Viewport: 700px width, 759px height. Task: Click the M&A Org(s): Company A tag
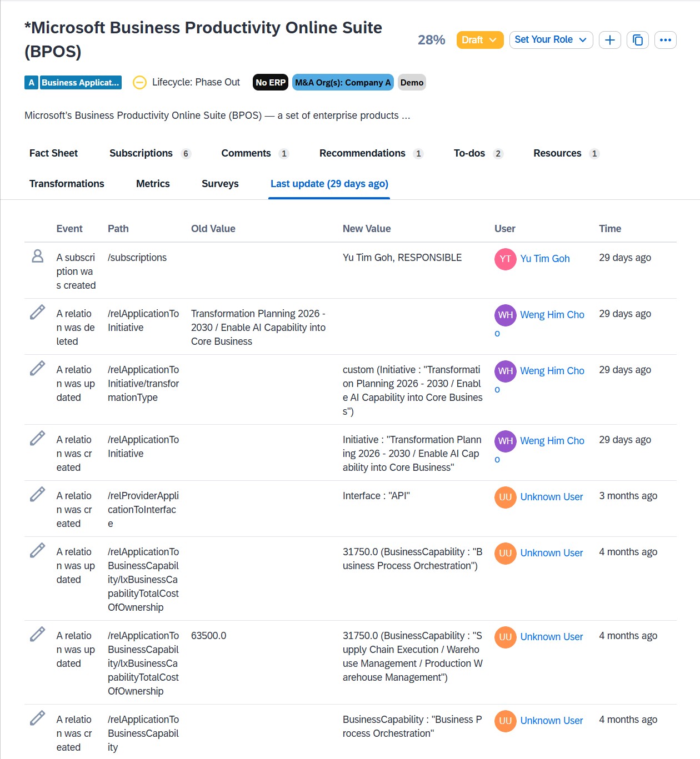(x=343, y=82)
